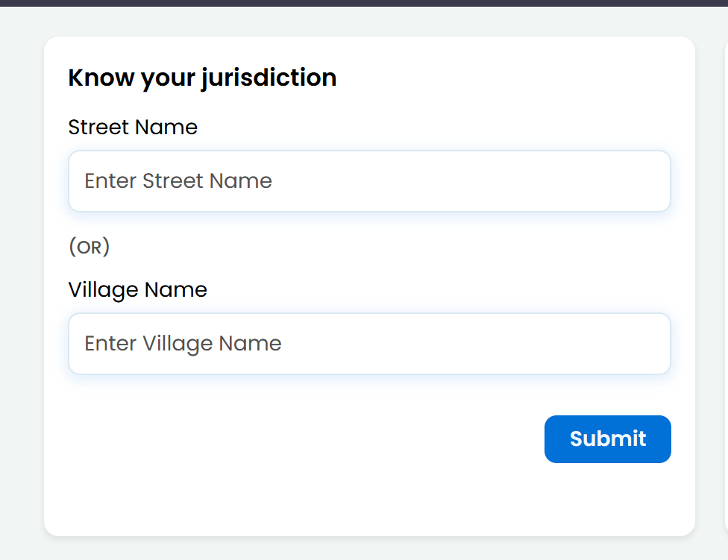Click inside the Street Name input field
Viewport: 728px width, 560px height.
(x=369, y=180)
